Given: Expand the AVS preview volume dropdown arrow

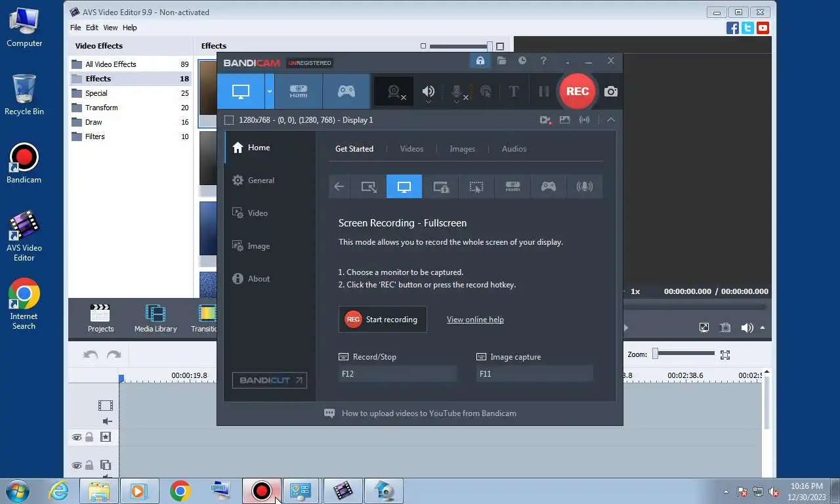Looking at the screenshot, I should click(762, 327).
